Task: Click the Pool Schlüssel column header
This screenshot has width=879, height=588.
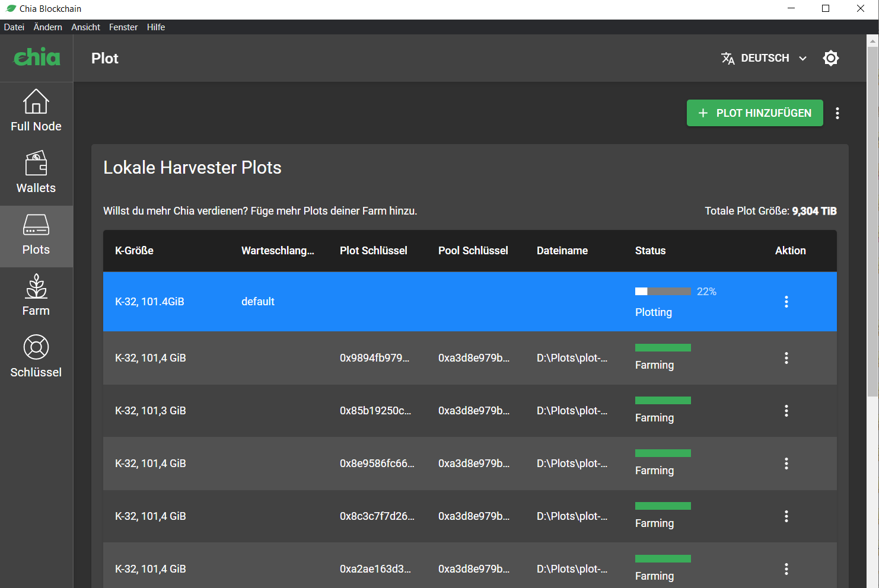Action: click(473, 251)
